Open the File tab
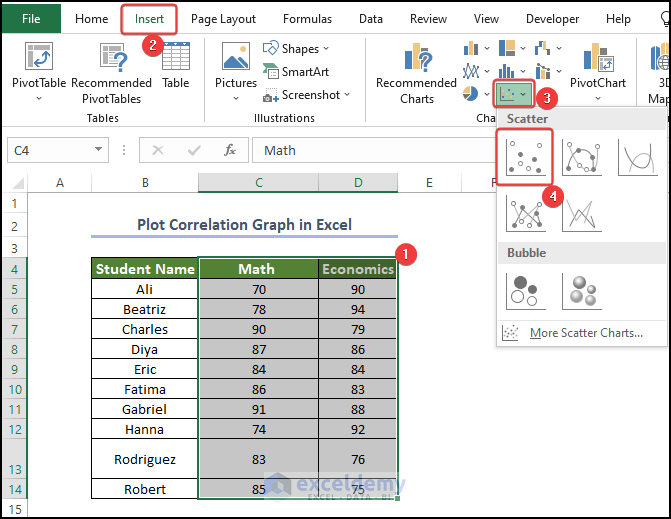The height and width of the screenshot is (519, 671). (x=31, y=18)
